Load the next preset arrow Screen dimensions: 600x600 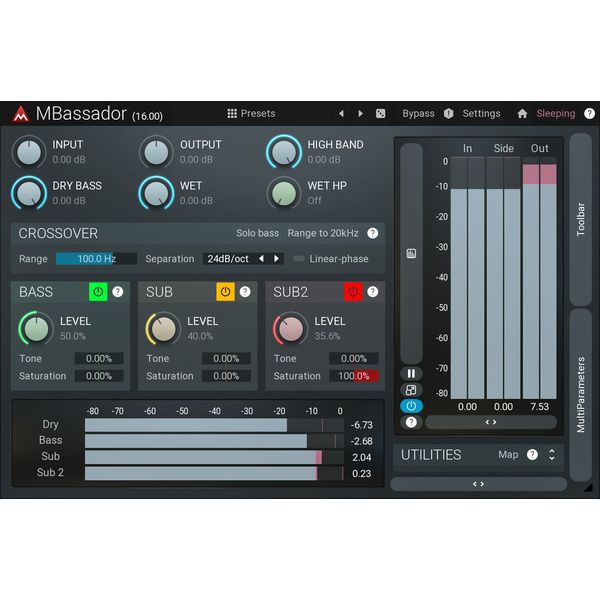[x=360, y=114]
